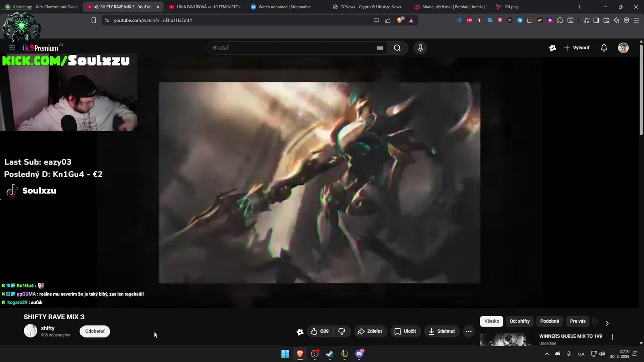Click the video player area
The height and width of the screenshot is (362, 644).
(x=319, y=183)
